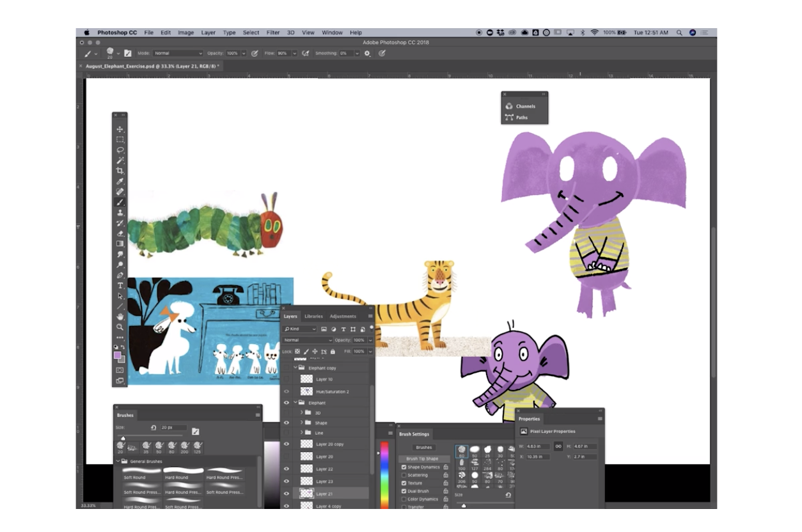
Task: Select the Smudge tool
Action: coord(120,254)
